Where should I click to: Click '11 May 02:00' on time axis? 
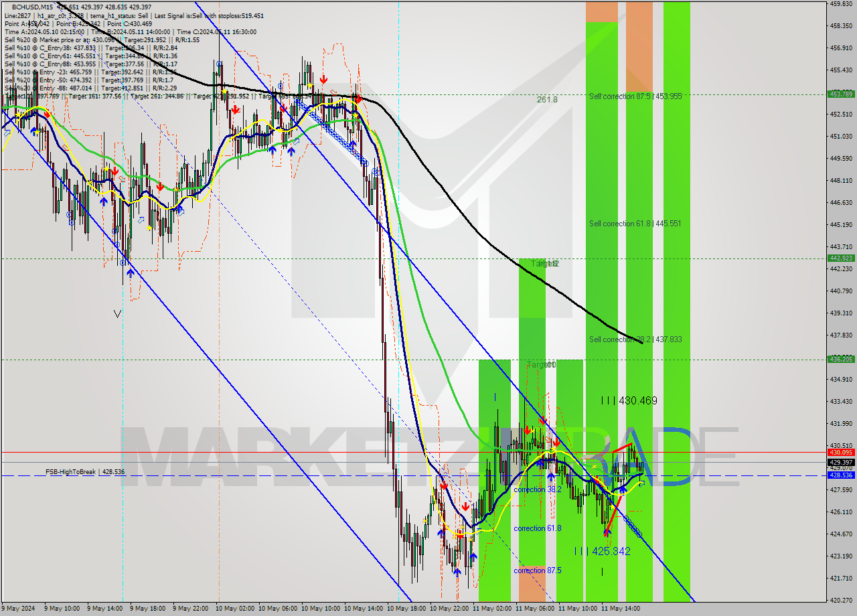pyautogui.click(x=491, y=609)
